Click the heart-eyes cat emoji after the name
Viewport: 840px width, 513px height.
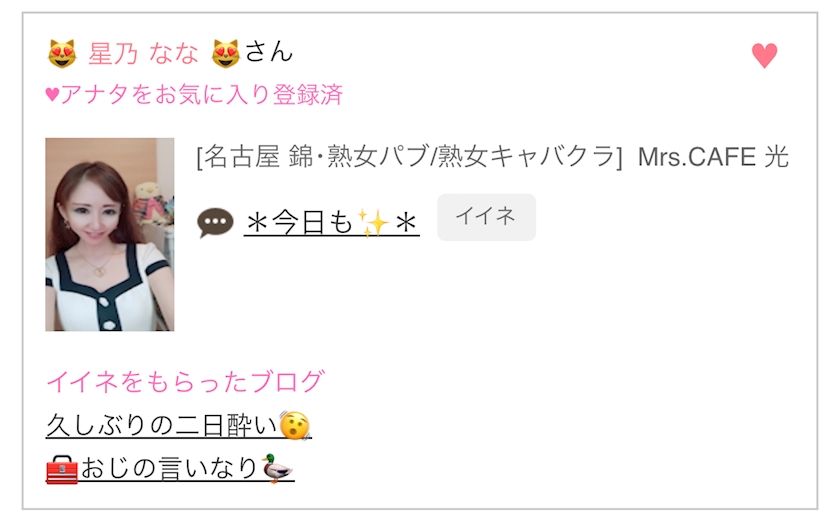pos(226,54)
